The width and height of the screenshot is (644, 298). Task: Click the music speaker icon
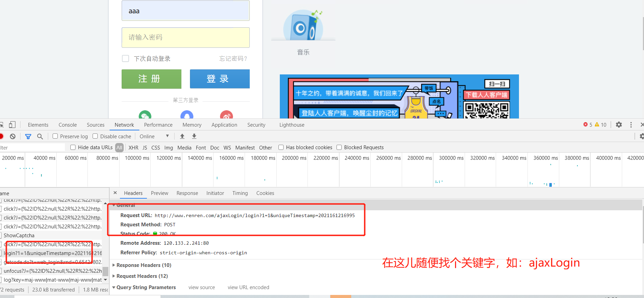point(303,25)
